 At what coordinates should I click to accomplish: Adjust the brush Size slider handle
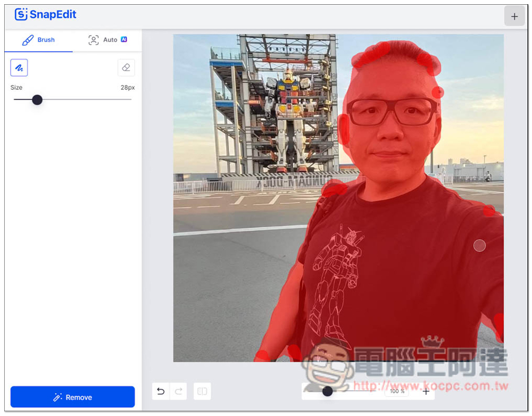[37, 100]
